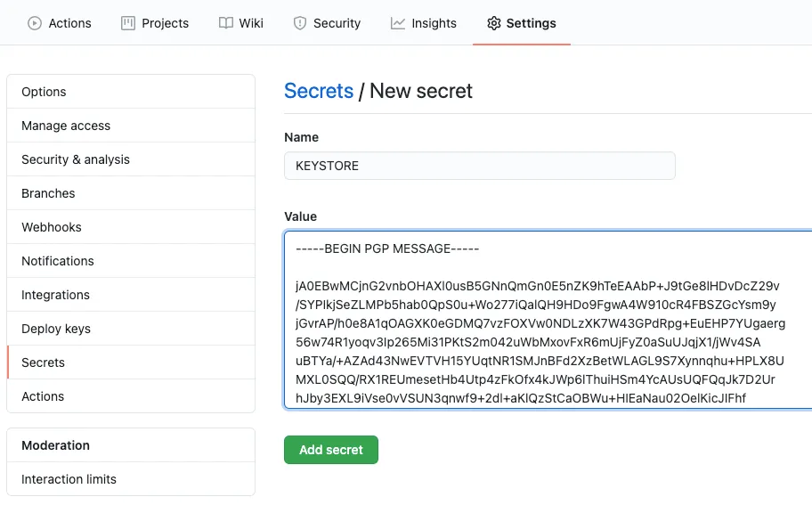Click the line starting with jA0EBwMCjnG2

coord(538,286)
